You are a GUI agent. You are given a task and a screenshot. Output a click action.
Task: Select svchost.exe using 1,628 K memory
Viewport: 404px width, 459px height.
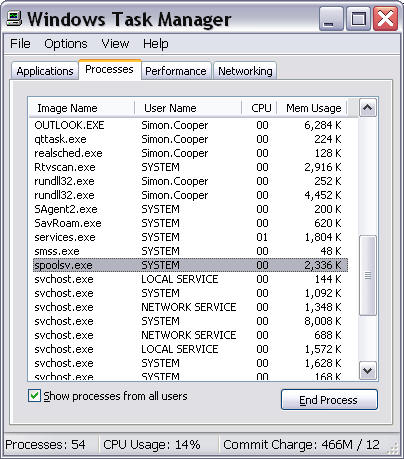[x=190, y=363]
